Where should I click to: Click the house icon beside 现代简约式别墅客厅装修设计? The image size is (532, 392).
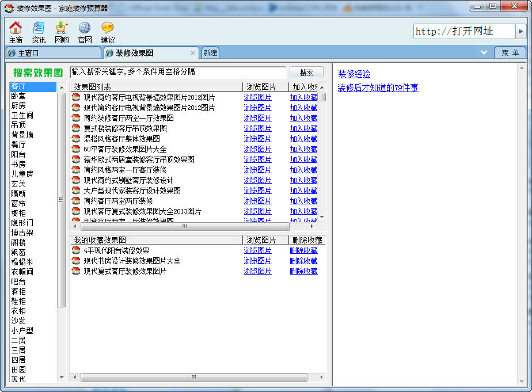click(x=76, y=180)
